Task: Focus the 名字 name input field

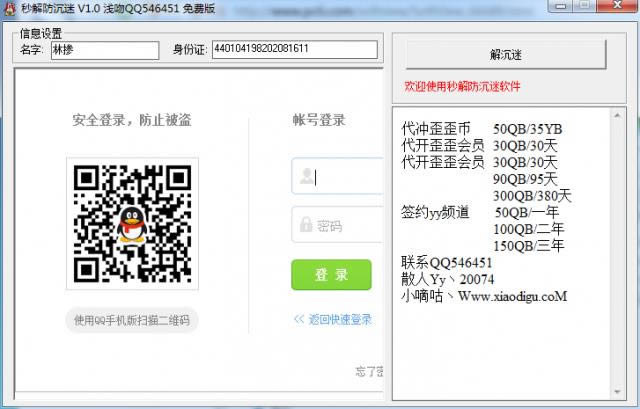Action: point(105,50)
